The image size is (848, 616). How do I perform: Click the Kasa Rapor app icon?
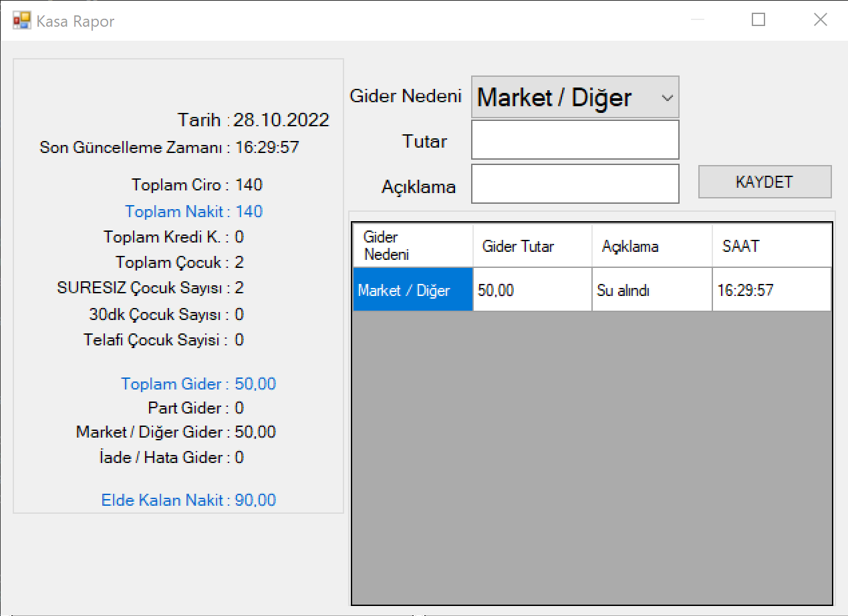tap(22, 21)
